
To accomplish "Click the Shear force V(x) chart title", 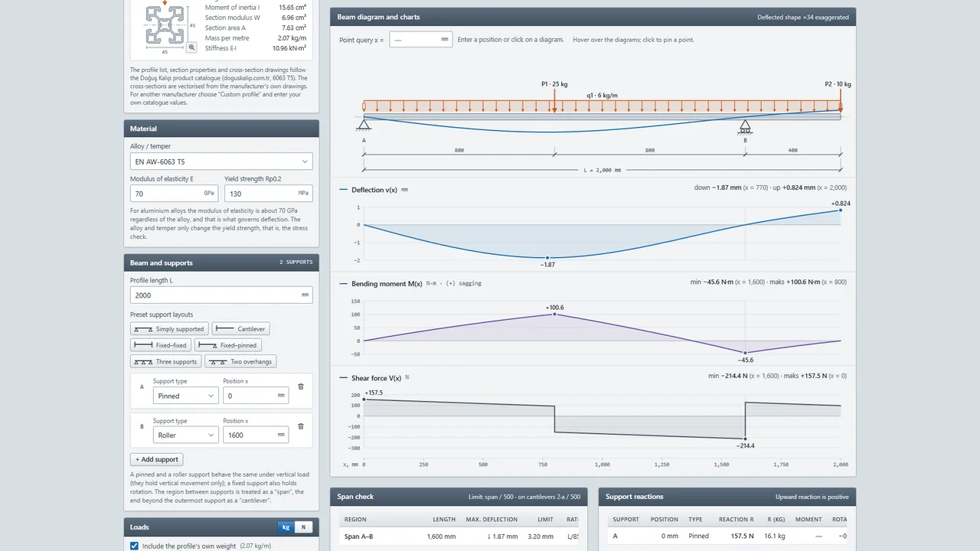I will 376,378.
